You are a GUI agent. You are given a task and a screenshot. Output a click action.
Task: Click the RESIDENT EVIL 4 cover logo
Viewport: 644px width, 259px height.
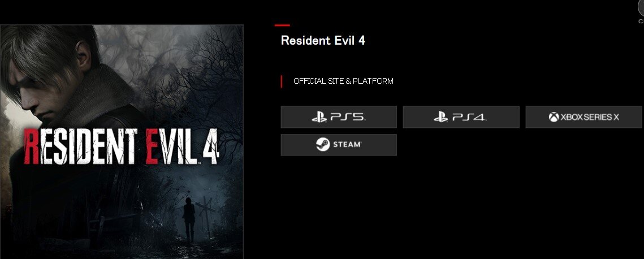coord(122,146)
